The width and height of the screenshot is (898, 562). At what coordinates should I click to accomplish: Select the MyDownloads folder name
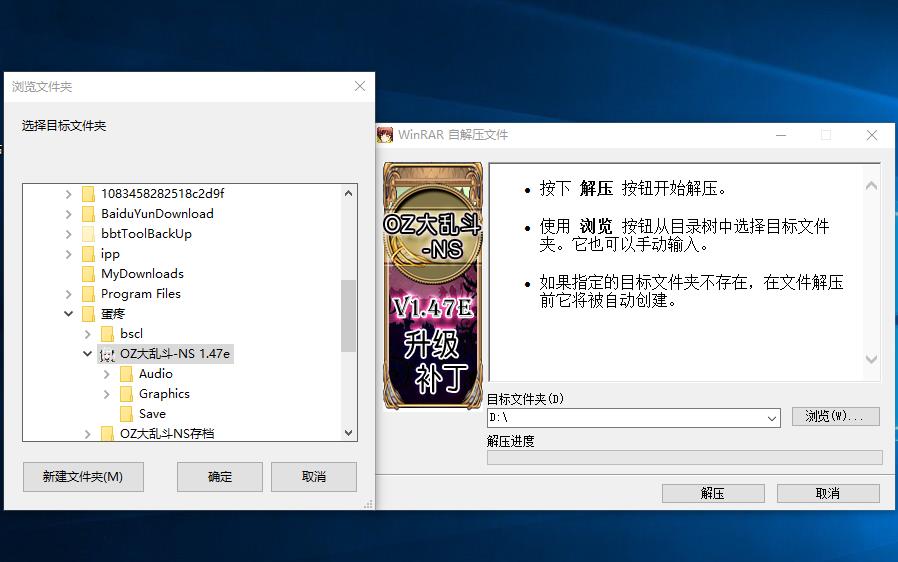[142, 274]
